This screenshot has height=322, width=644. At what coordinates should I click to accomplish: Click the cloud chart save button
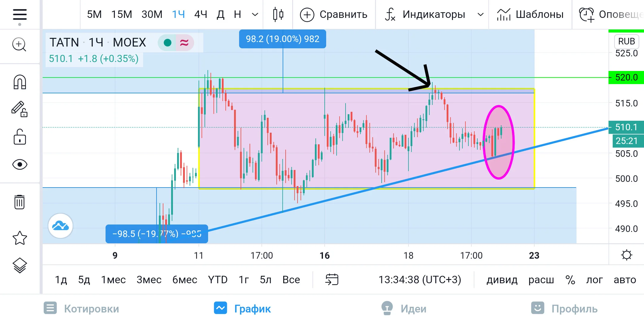click(x=61, y=226)
